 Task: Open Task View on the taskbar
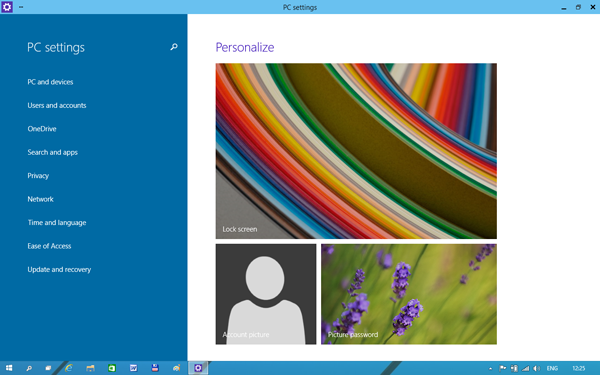pos(48,368)
